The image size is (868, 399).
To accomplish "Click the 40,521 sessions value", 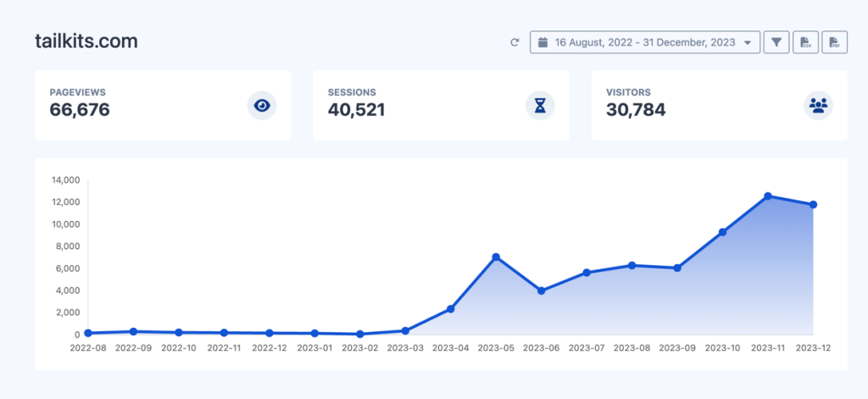I will (356, 109).
